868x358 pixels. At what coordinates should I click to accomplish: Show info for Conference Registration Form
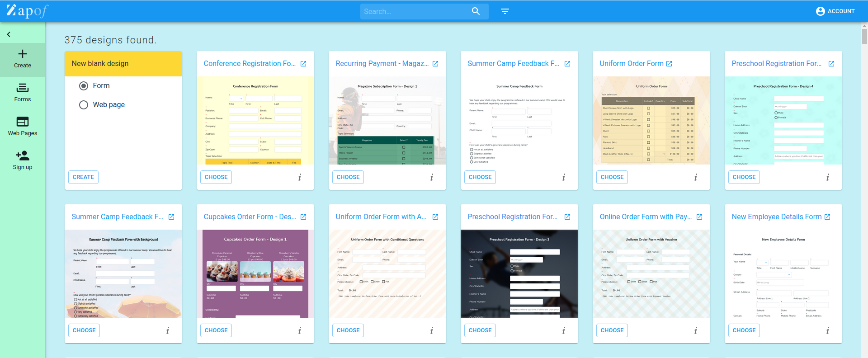tap(300, 177)
